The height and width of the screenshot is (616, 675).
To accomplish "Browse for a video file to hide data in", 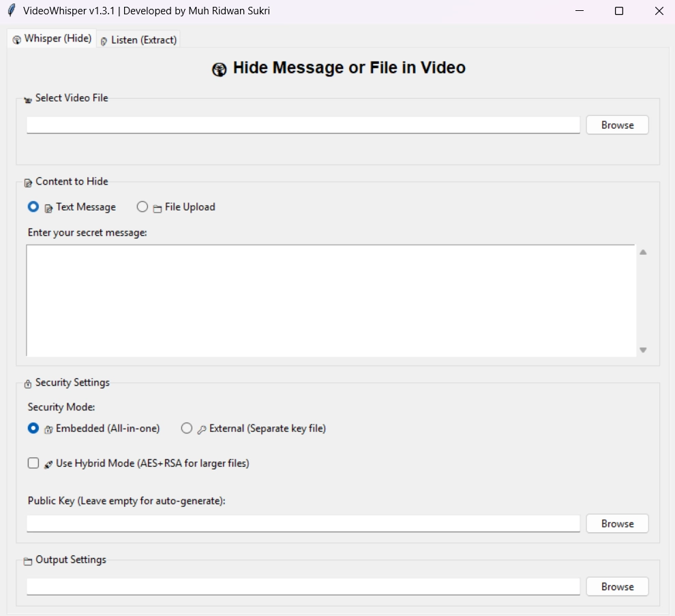I will point(617,125).
